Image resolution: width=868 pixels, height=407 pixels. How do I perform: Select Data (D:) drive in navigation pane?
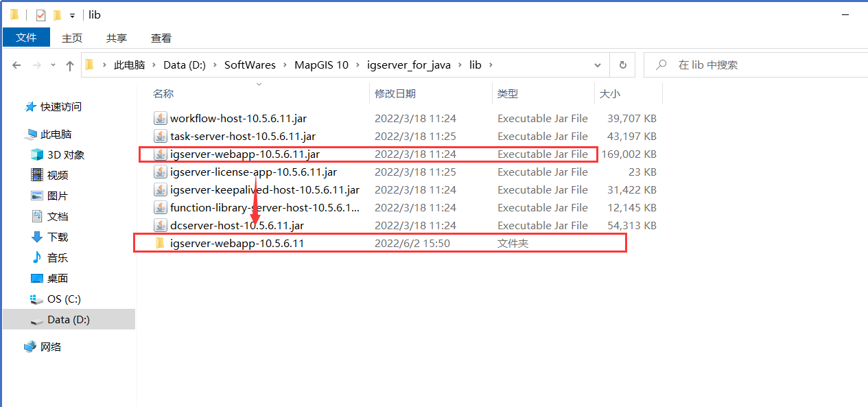click(68, 319)
